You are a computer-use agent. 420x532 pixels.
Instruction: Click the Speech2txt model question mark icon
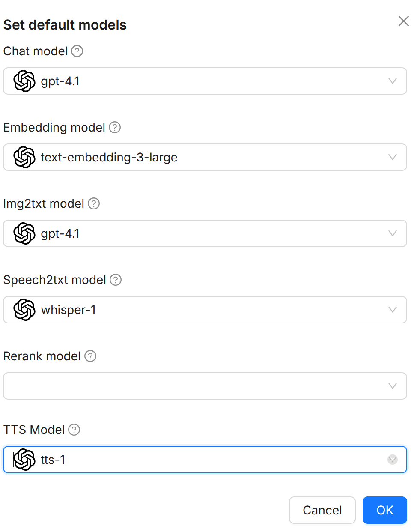115,280
